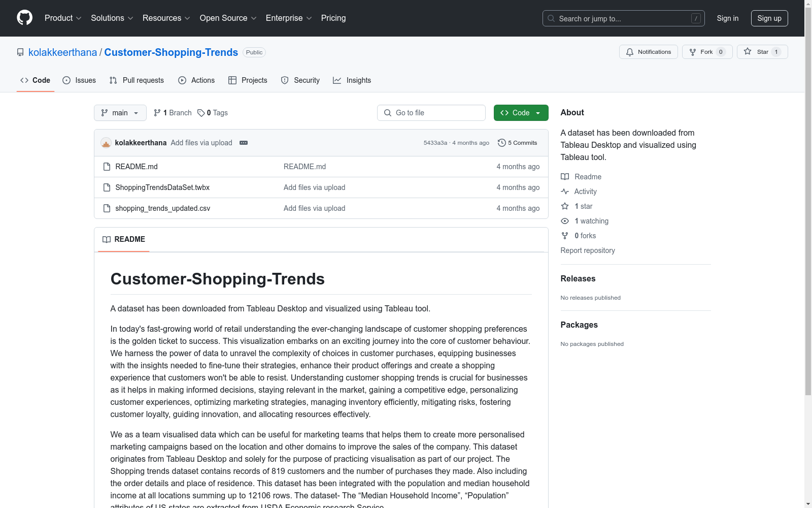Open the Releases heading link
The image size is (812, 508).
(578, 278)
